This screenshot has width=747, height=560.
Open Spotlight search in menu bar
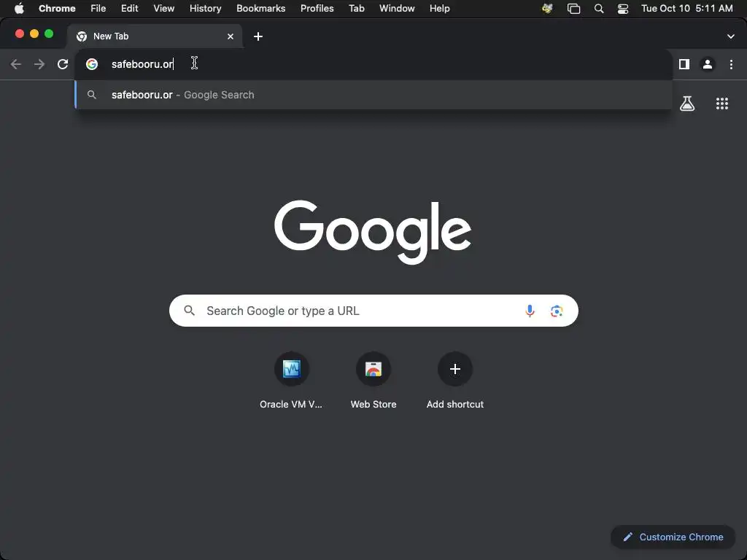(x=599, y=9)
